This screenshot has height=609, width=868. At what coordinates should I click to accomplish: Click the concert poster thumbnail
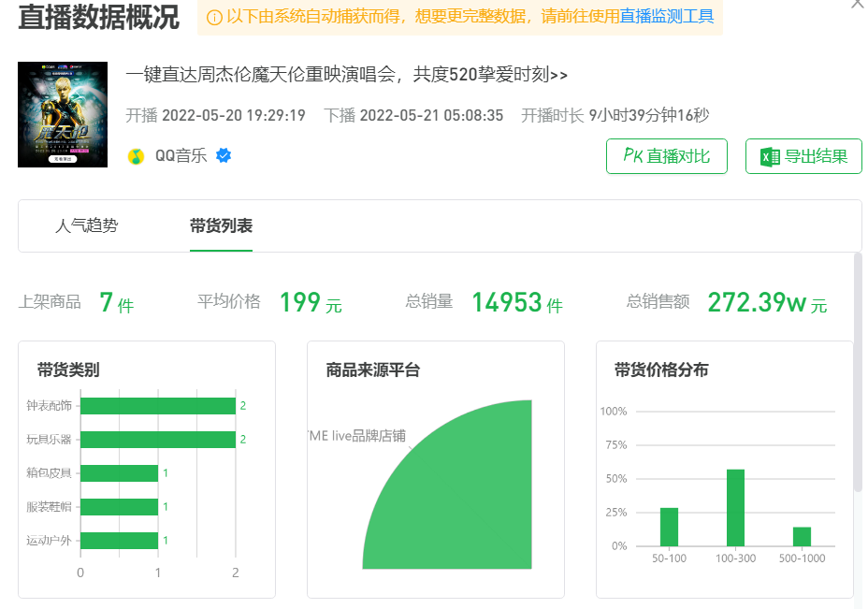(x=63, y=115)
